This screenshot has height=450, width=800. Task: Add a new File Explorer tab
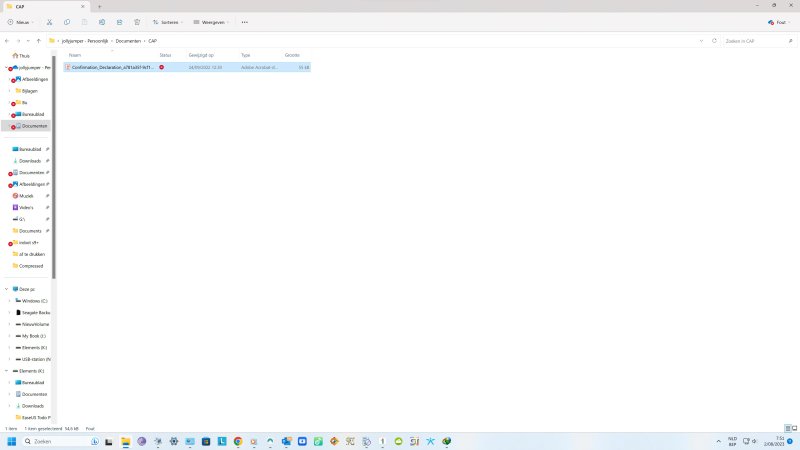click(99, 6)
